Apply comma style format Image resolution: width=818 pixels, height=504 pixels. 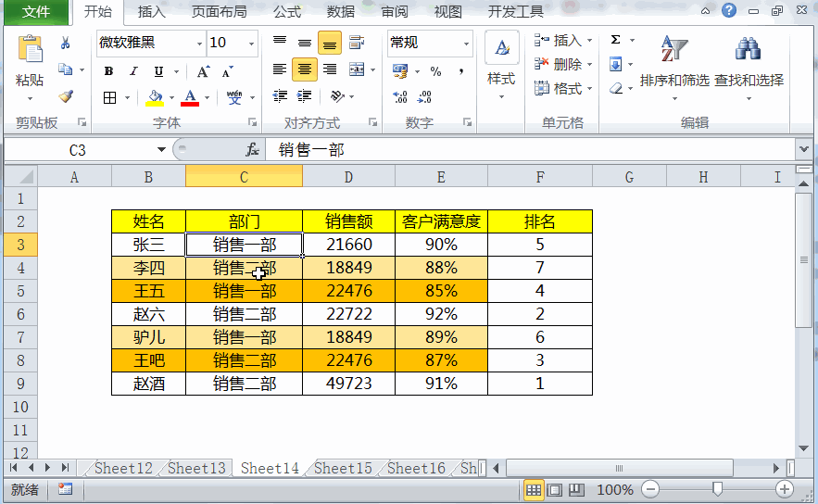pos(461,71)
